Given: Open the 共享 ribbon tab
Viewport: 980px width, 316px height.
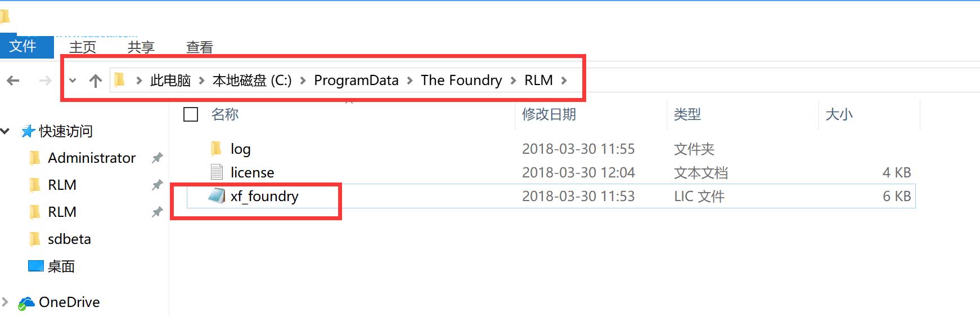Looking at the screenshot, I should (141, 47).
